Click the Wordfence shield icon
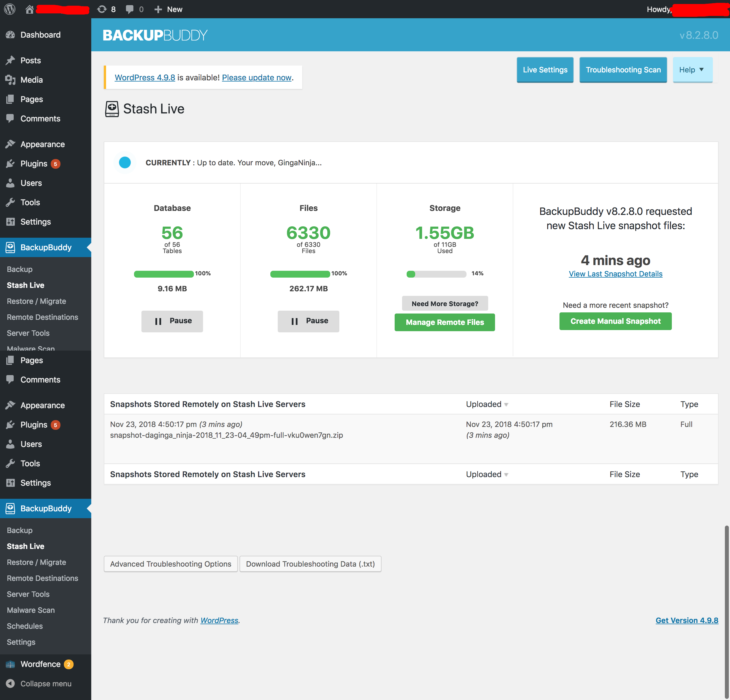The width and height of the screenshot is (730, 700). tap(11, 664)
